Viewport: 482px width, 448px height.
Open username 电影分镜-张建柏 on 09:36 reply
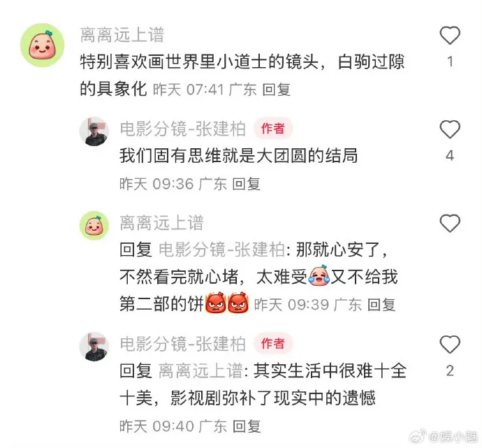coord(182,129)
